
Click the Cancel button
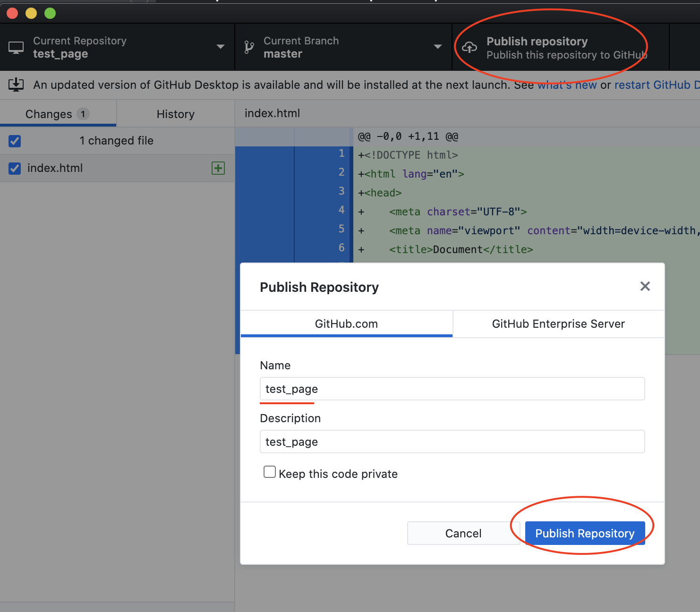tap(463, 533)
